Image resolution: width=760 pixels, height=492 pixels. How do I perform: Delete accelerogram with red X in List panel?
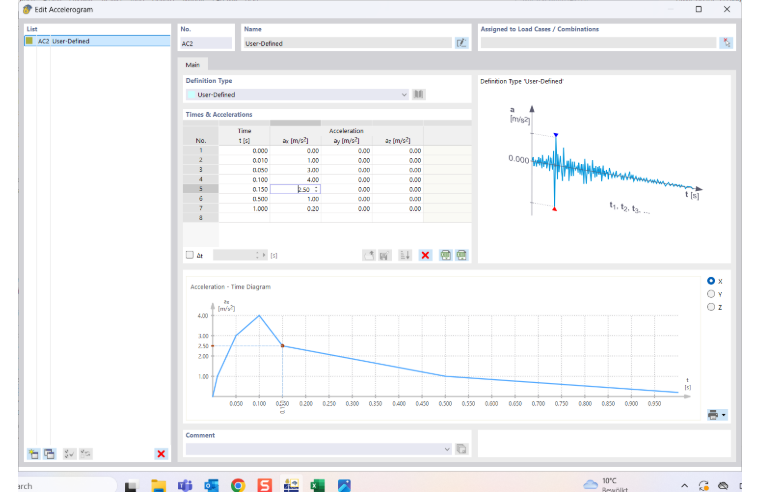(161, 454)
